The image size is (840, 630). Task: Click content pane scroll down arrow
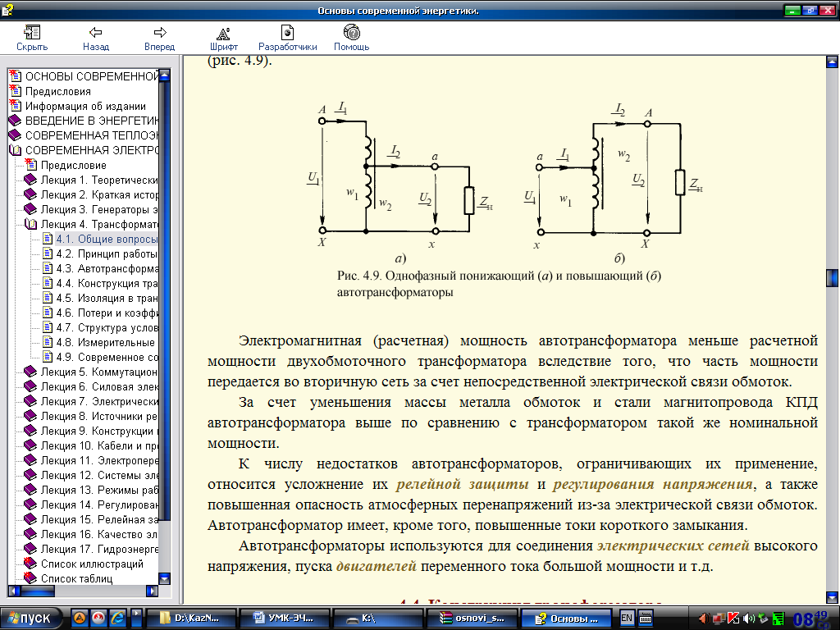pos(832,597)
